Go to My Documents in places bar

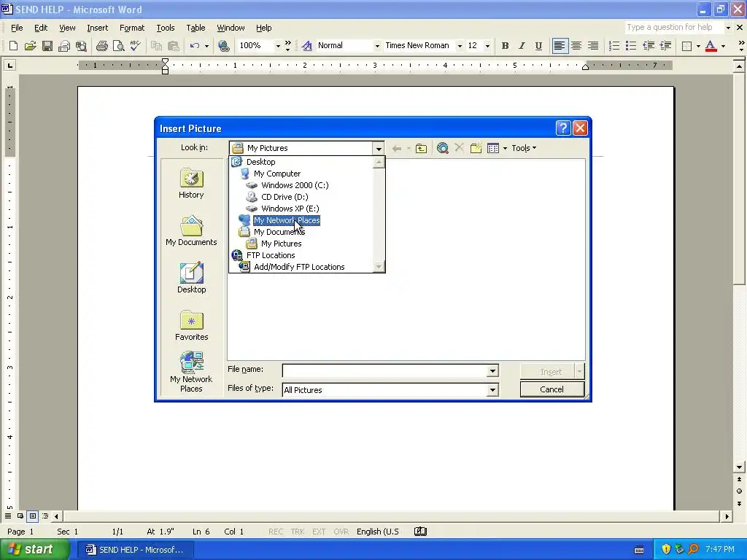[191, 230]
